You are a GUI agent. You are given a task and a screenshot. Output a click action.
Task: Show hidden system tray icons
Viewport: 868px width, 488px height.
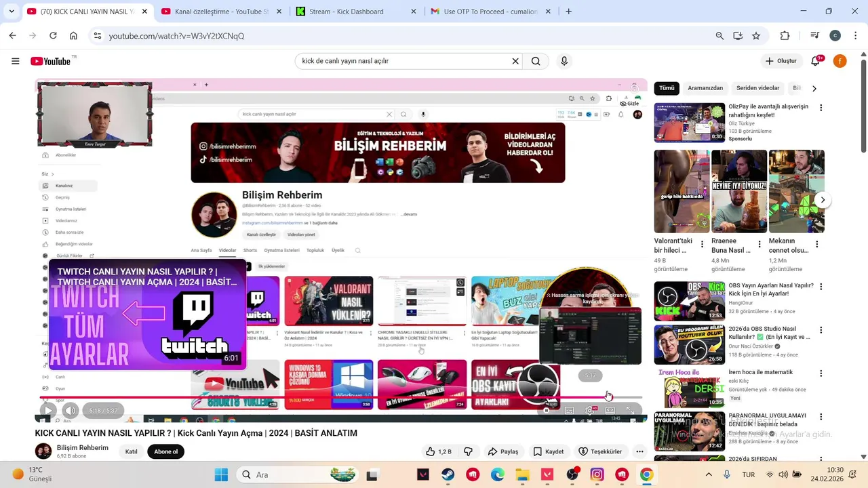click(x=709, y=475)
